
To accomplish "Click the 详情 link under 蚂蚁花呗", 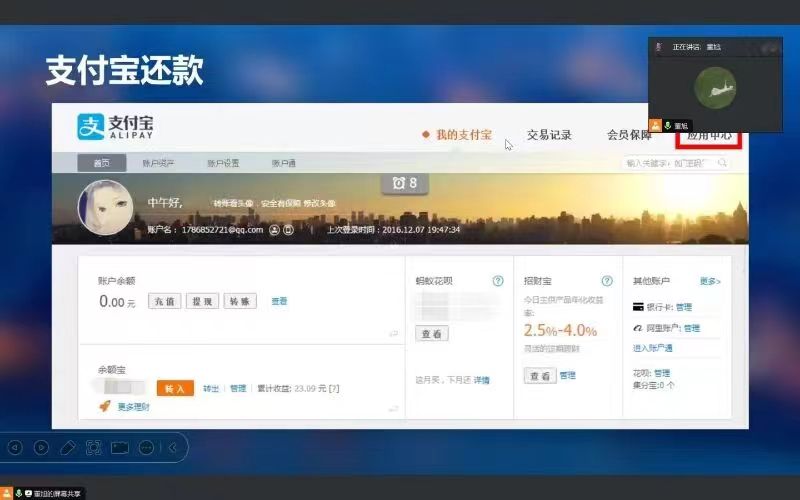I will tap(482, 380).
